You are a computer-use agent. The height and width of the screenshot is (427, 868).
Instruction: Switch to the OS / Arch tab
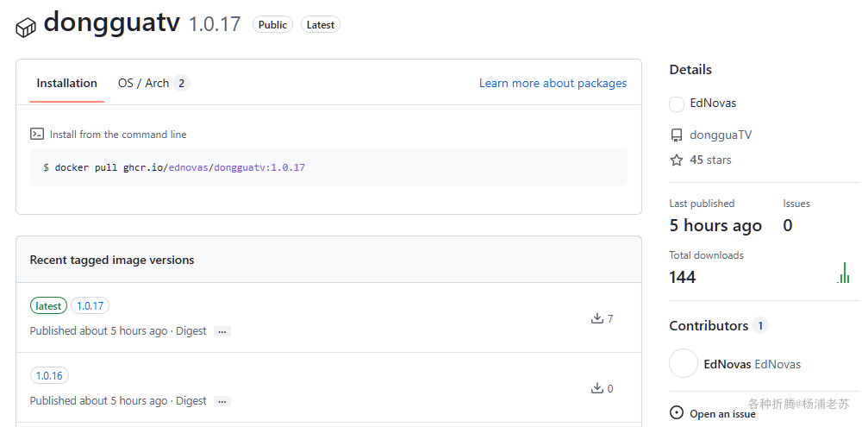point(153,83)
